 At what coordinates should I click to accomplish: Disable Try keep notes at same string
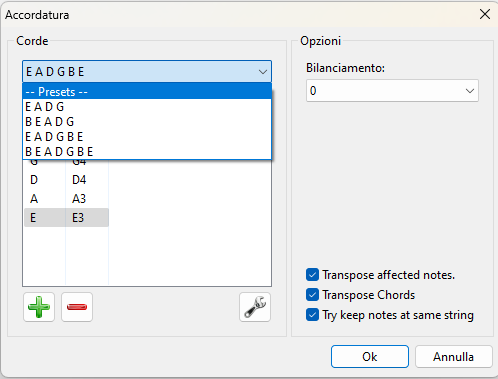point(312,315)
